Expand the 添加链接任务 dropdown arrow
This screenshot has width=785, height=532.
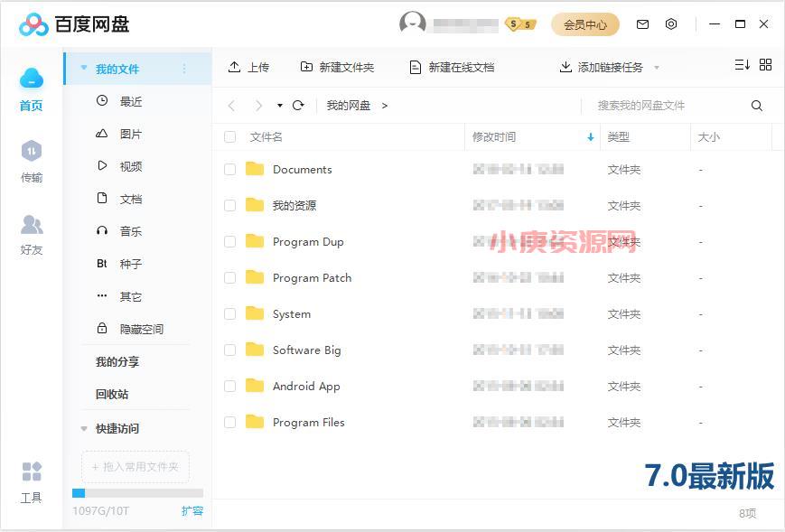coord(657,68)
